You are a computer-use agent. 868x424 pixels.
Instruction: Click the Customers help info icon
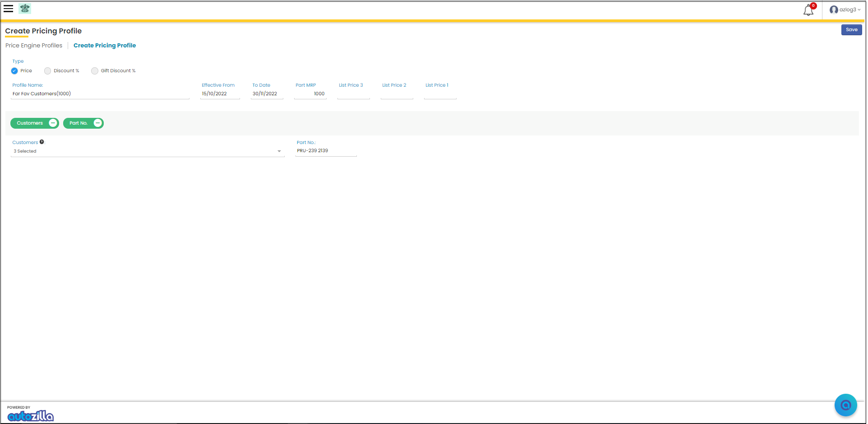point(42,142)
